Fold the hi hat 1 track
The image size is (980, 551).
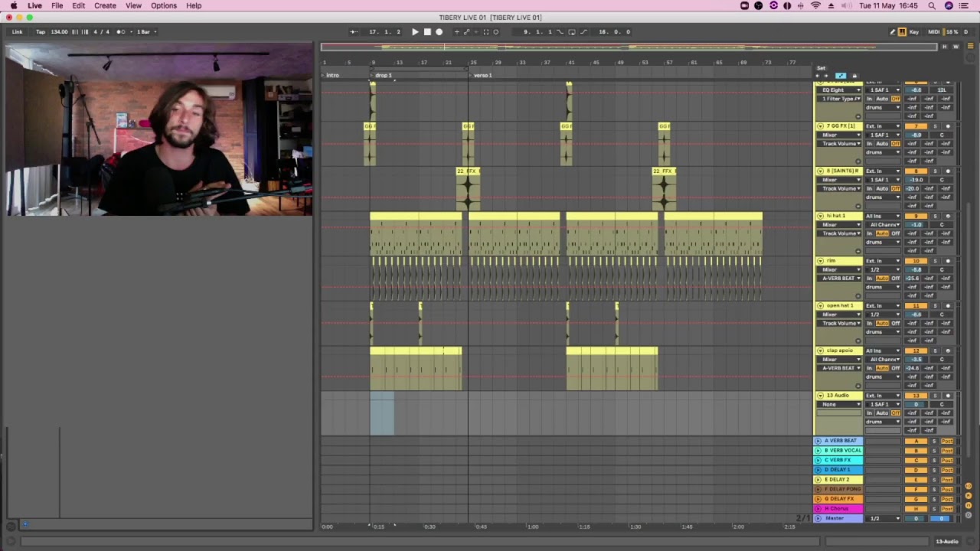click(820, 216)
